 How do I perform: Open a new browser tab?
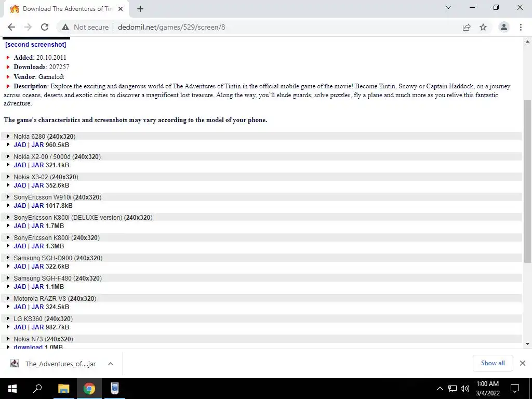[x=140, y=9]
